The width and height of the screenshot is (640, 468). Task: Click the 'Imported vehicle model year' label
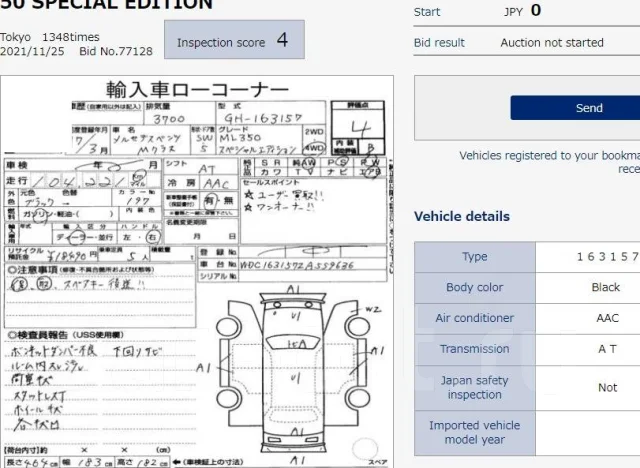pos(474,433)
